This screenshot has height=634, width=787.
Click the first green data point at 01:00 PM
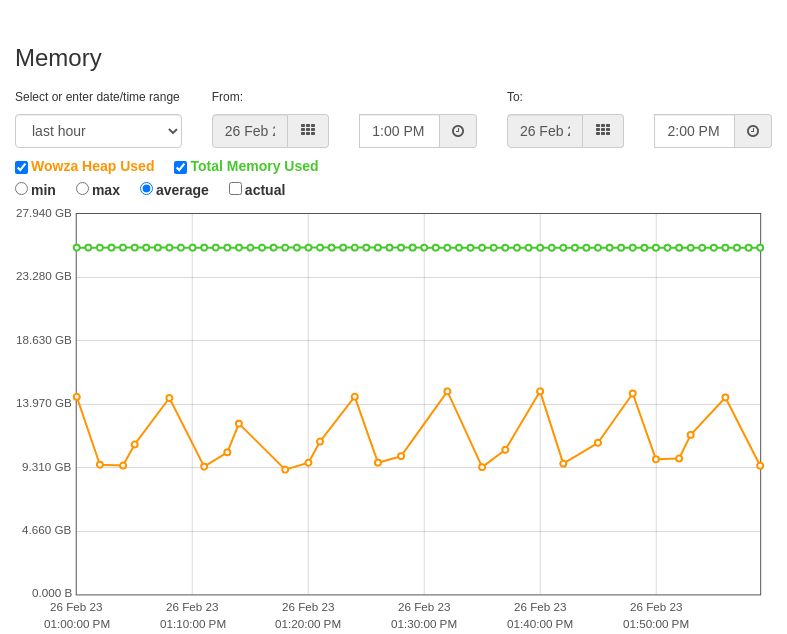coord(77,247)
